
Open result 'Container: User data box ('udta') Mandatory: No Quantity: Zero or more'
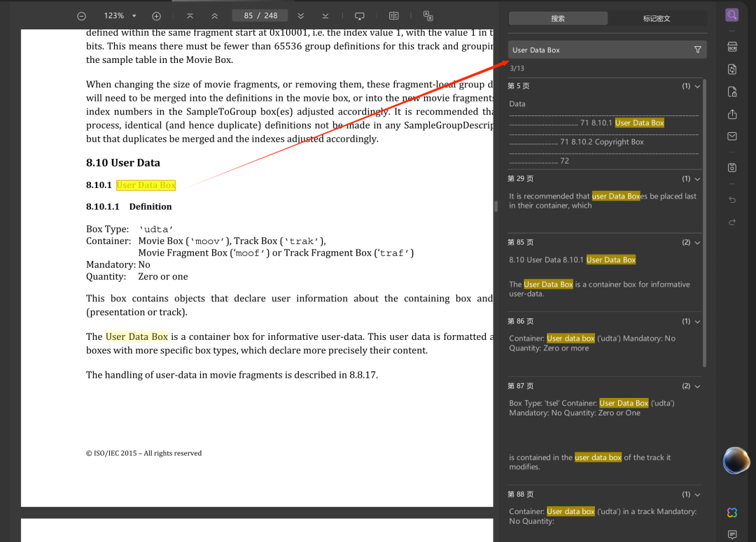point(593,343)
